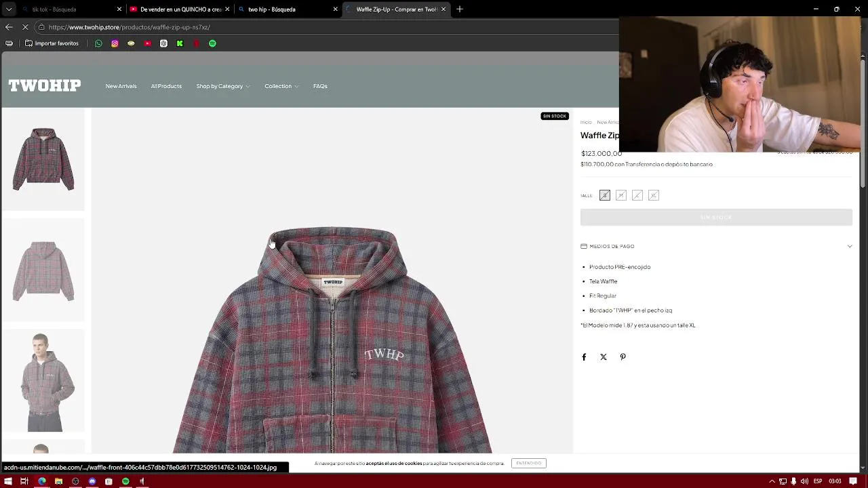Stop page loading with the X button

pyautogui.click(x=25, y=27)
